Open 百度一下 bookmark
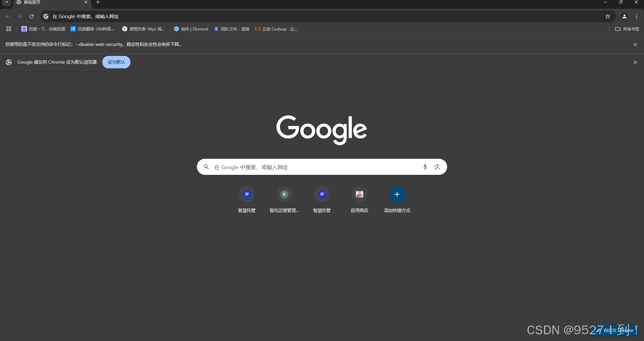The width and height of the screenshot is (644, 341). coord(43,29)
